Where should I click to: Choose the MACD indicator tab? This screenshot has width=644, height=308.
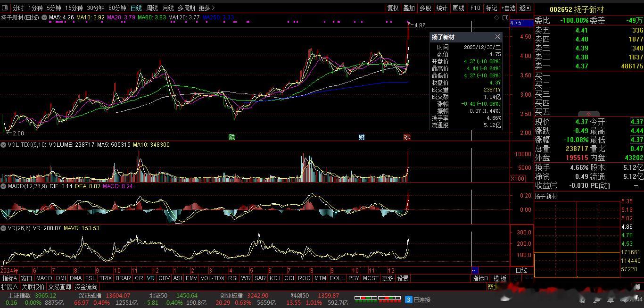pos(44,278)
